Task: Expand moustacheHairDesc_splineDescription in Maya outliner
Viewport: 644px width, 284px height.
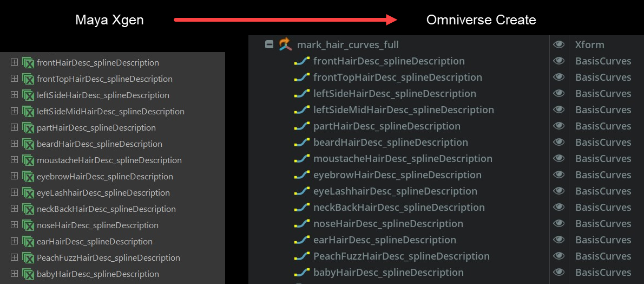Action: (14, 160)
